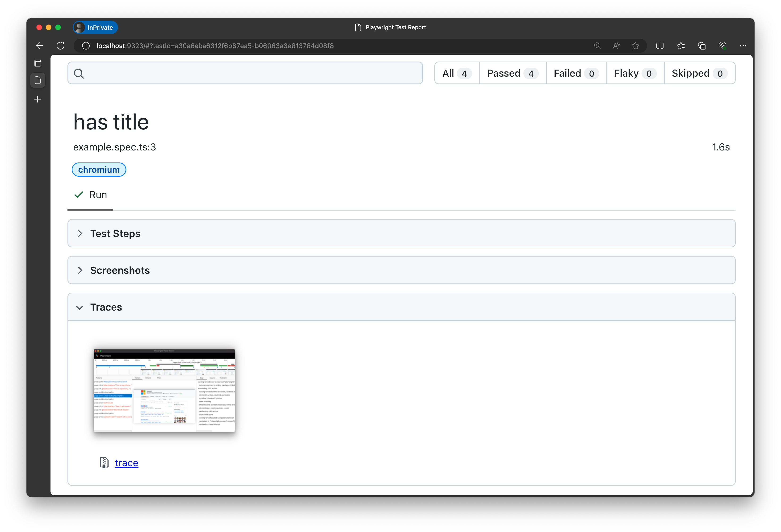The image size is (781, 532).
Task: Expand the Screenshots section
Action: pyautogui.click(x=120, y=270)
